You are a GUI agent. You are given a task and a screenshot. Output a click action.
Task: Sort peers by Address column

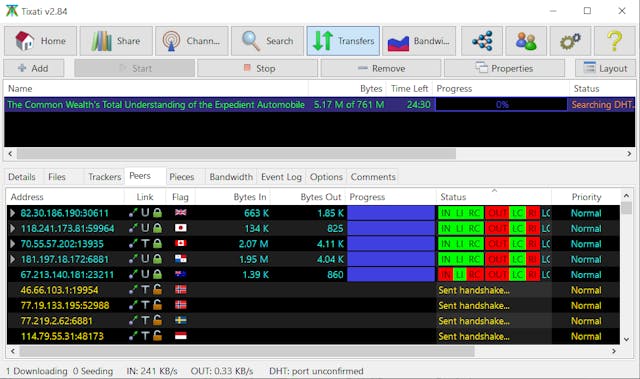tap(65, 197)
